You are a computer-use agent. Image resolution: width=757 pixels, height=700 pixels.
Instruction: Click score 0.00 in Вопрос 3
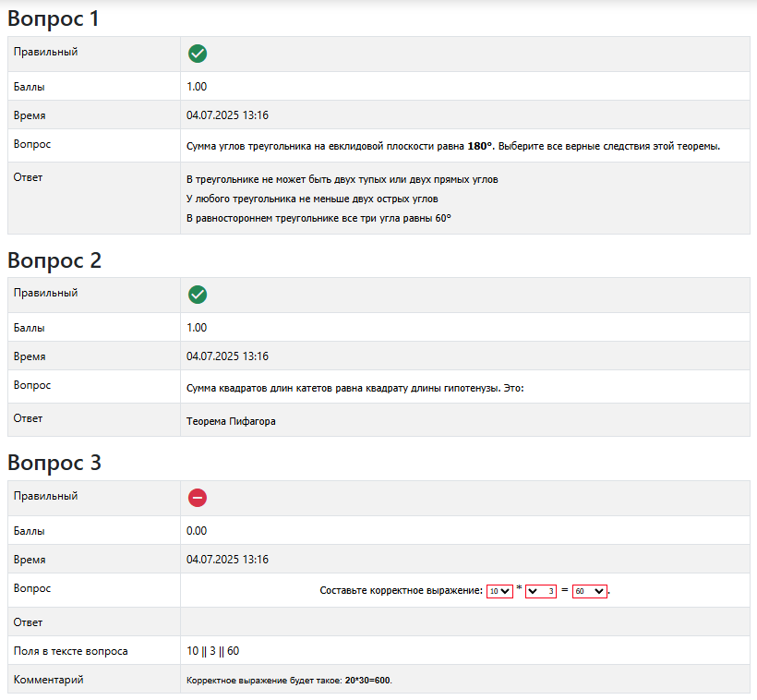click(197, 531)
